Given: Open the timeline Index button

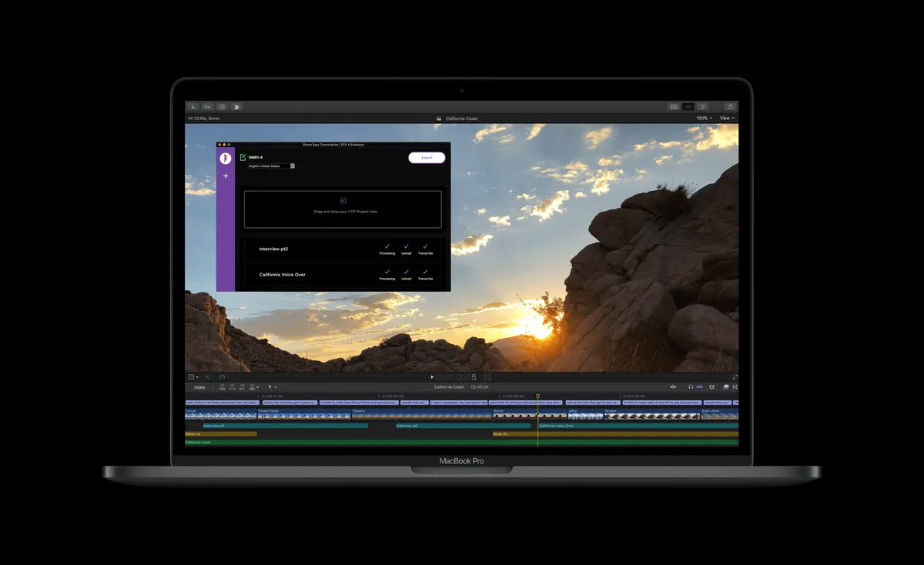Looking at the screenshot, I should point(199,387).
